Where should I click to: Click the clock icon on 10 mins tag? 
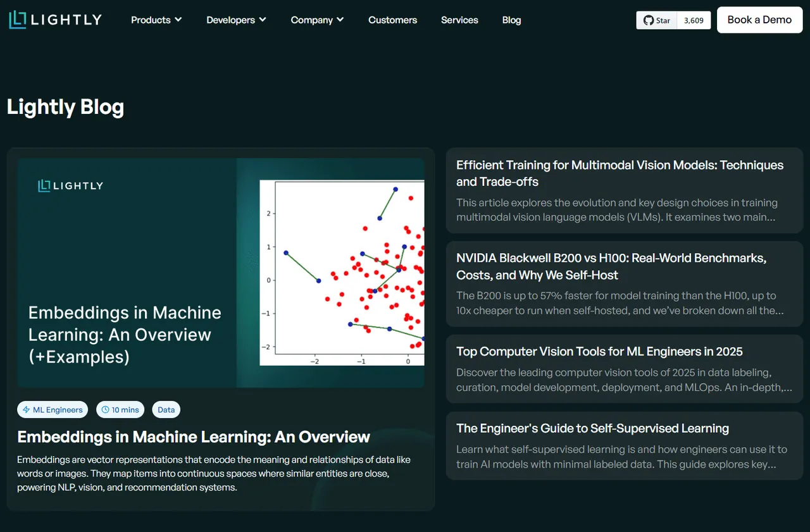click(x=106, y=410)
